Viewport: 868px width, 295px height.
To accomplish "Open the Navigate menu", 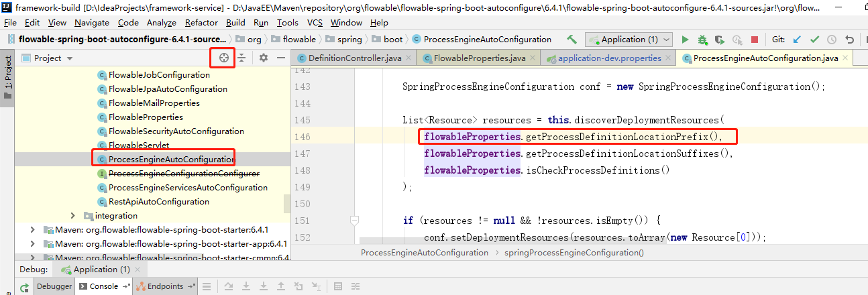I will [x=92, y=23].
